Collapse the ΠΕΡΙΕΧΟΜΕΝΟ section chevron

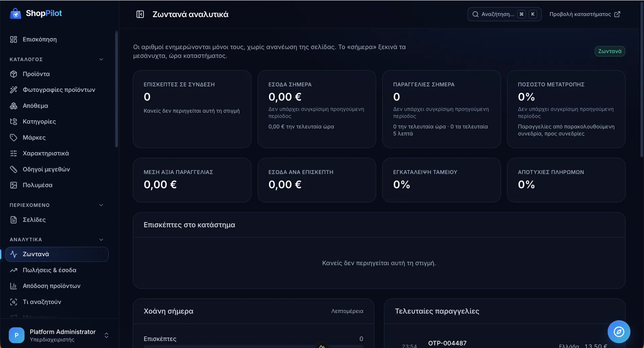101,205
